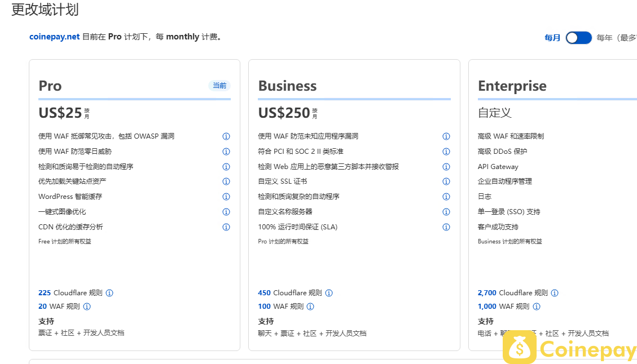The width and height of the screenshot is (637, 364).
Task: Click the 更改域计划 page title
Action: coord(45,10)
